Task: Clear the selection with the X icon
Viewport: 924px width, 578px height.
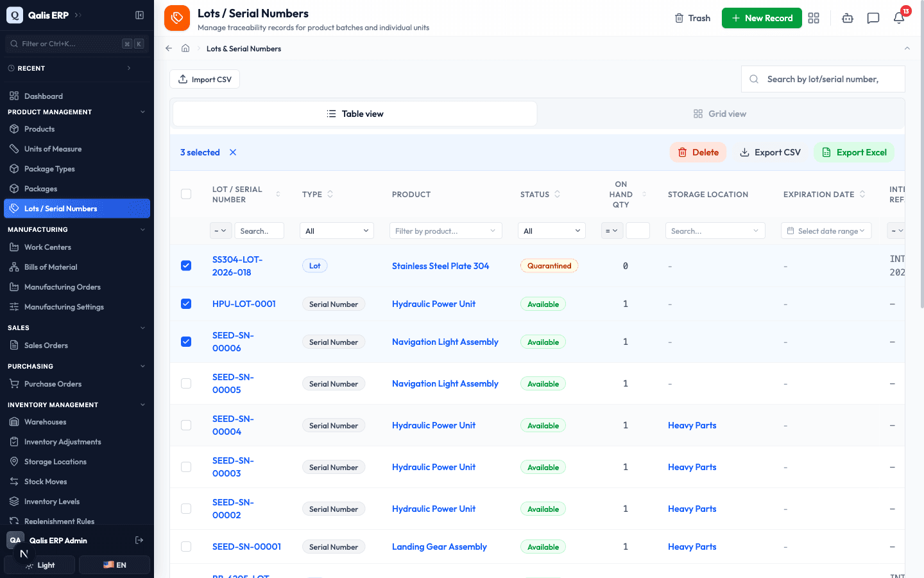Action: pos(233,152)
